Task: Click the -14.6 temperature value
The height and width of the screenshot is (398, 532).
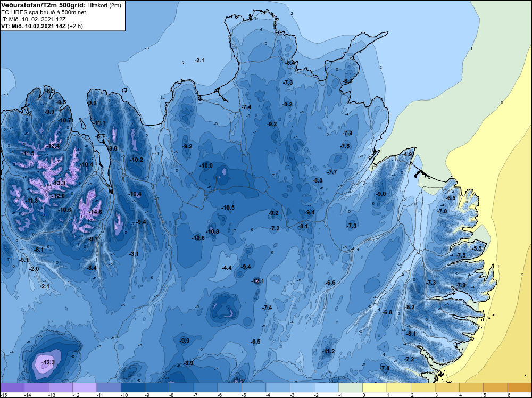Action: tap(95, 212)
